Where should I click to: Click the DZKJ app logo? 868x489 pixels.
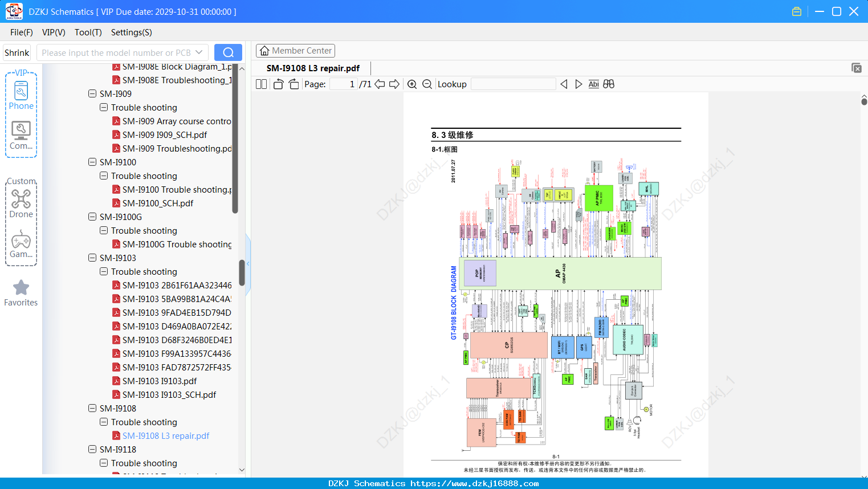click(14, 11)
